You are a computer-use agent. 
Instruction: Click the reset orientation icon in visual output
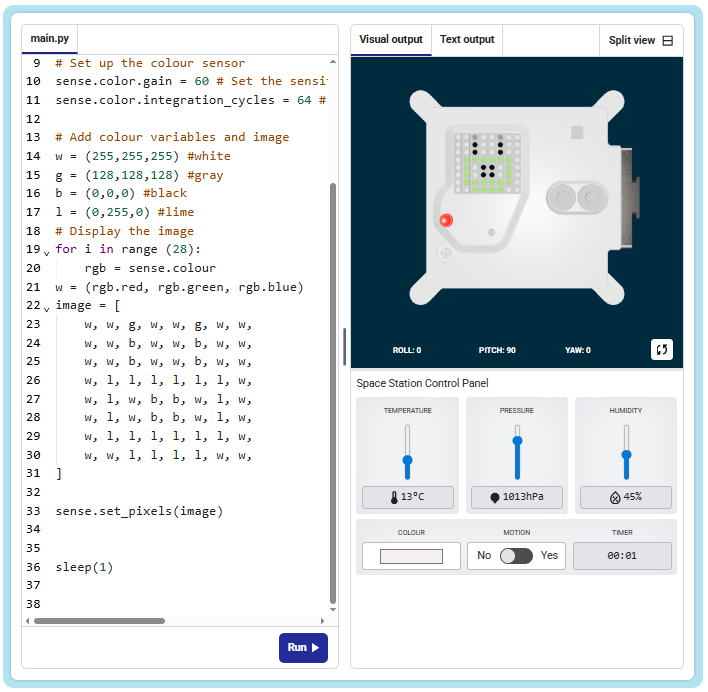pyautogui.click(x=661, y=349)
